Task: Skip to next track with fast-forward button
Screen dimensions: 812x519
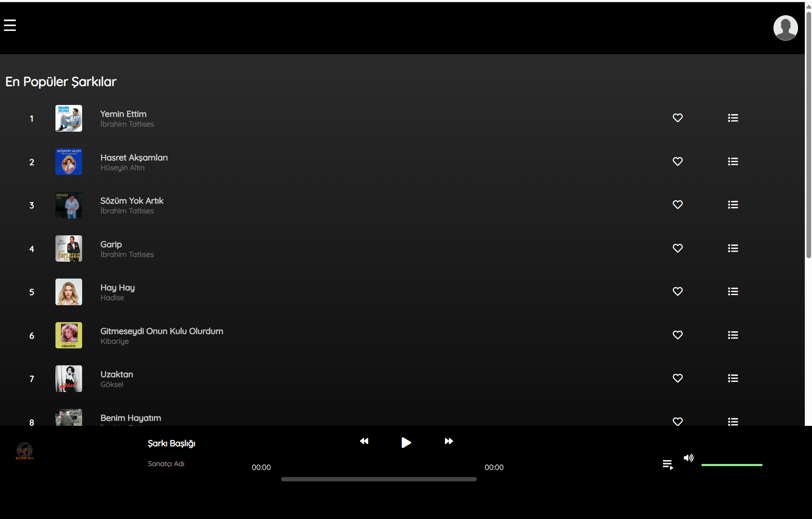Action: [448, 442]
